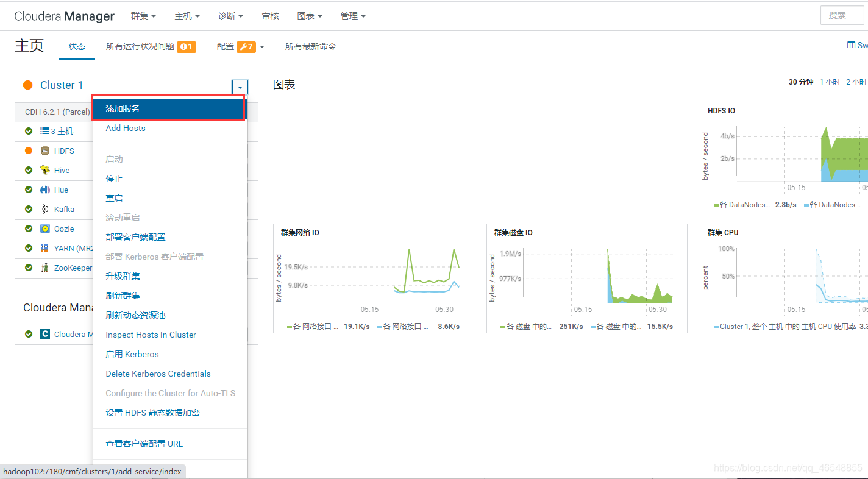Open the 主机 menu dropdown

pos(187,16)
